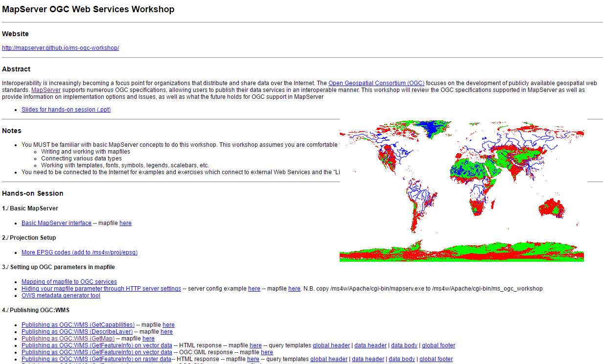
Task: Open GetFeatureInfo on vector data HTML response link
Action: click(x=97, y=345)
